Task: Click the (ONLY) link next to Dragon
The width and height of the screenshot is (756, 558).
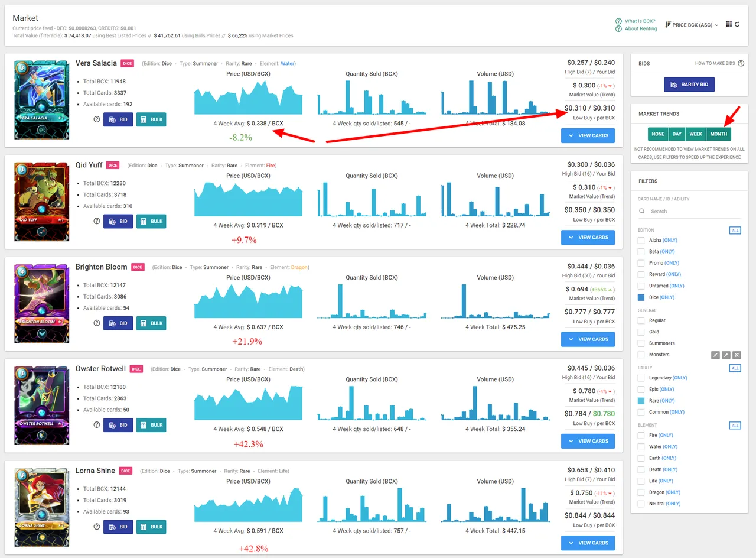Action: click(x=673, y=492)
